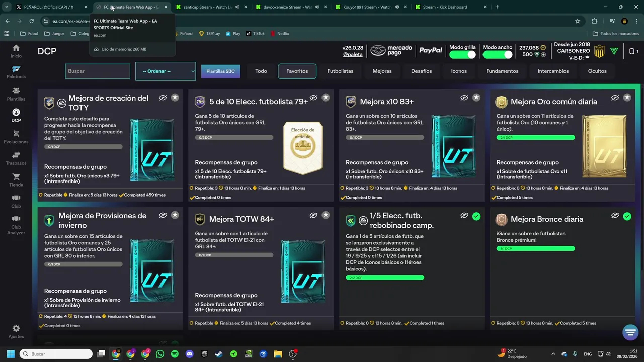Screen dimensions: 644x362
Task: Open Chrome tab search dropdown arrow
Action: click(7, 7)
